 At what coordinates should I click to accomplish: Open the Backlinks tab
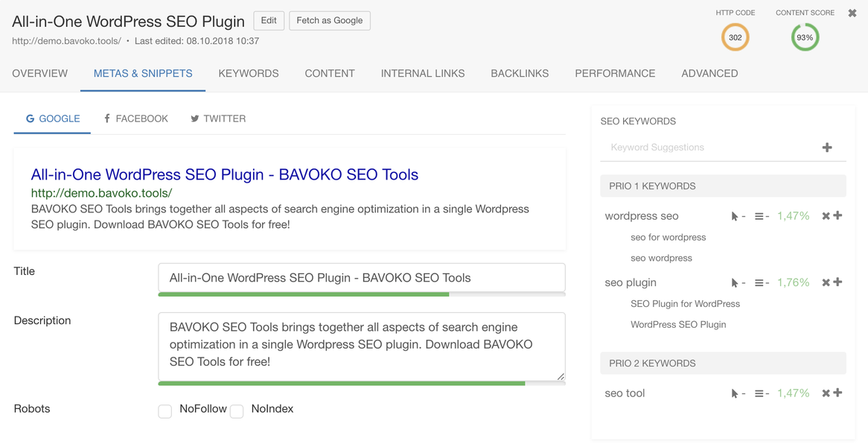click(520, 73)
